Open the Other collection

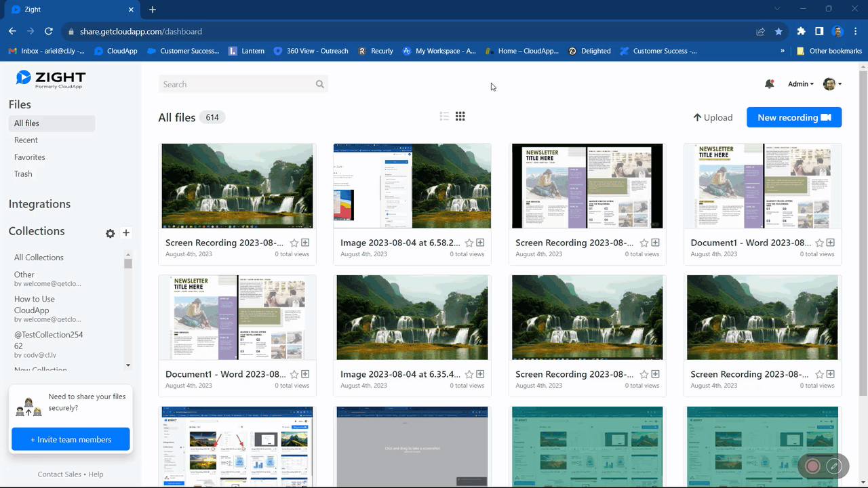pyautogui.click(x=24, y=274)
